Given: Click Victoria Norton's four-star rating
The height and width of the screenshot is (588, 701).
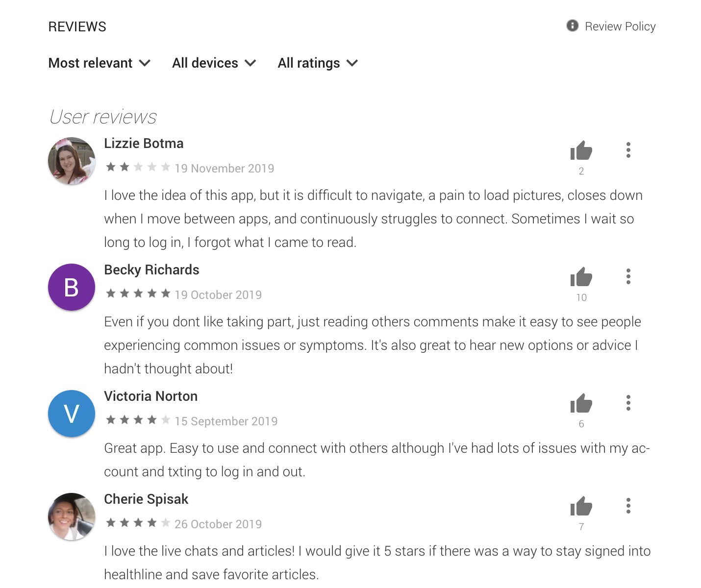Looking at the screenshot, I should pos(138,420).
